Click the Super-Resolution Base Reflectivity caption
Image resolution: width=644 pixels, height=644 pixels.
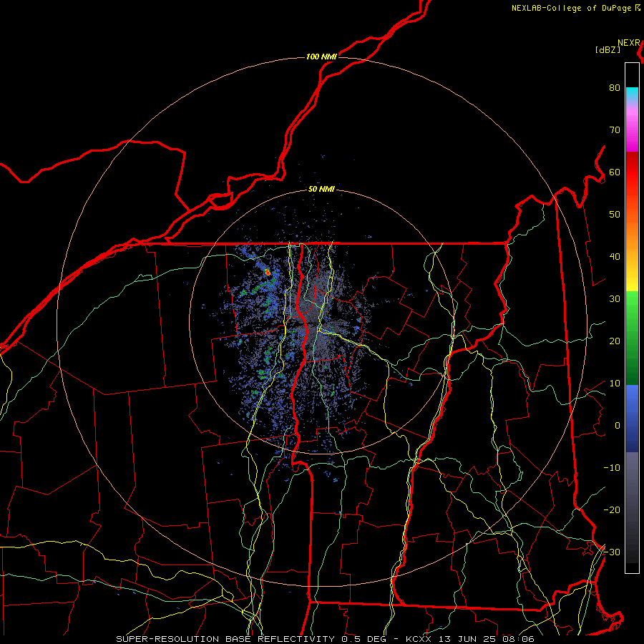(x=225, y=639)
